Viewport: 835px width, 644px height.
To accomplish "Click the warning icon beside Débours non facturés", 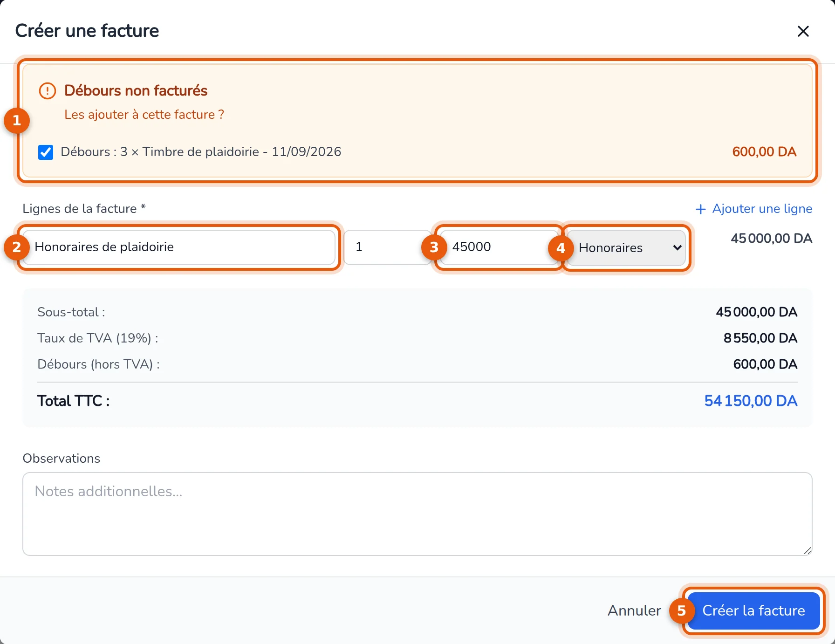I will click(x=48, y=91).
